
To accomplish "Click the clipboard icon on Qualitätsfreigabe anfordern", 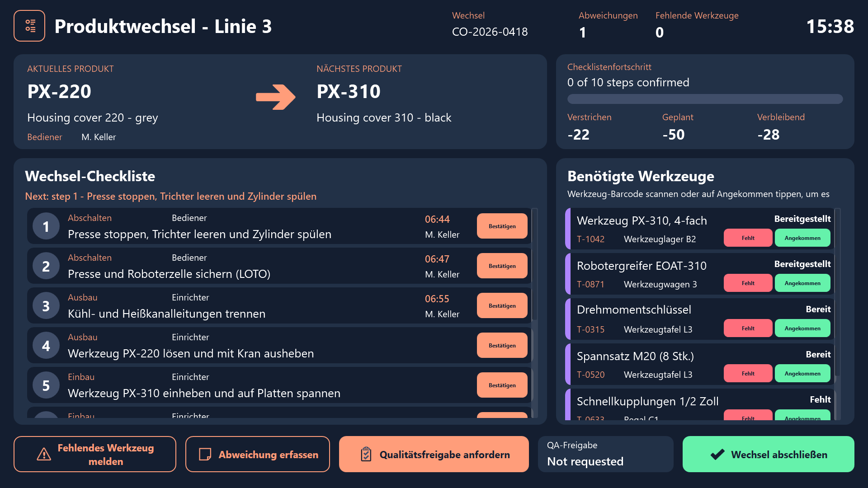I will click(366, 454).
